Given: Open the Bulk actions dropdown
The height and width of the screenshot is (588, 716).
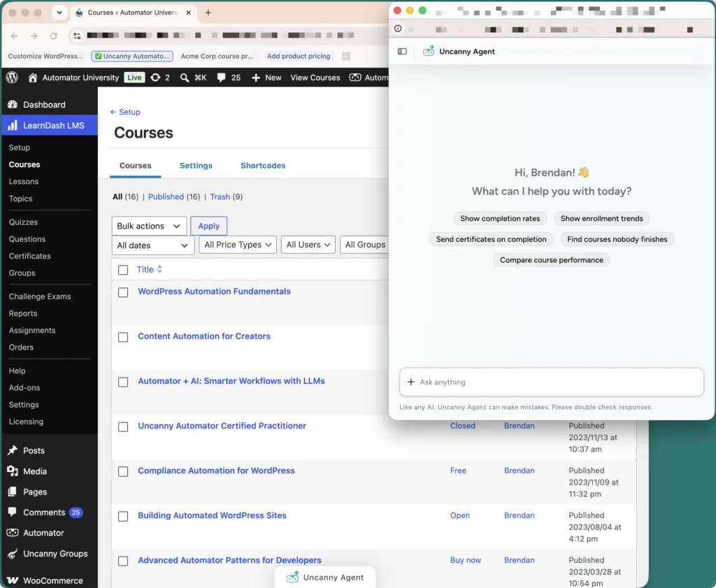Looking at the screenshot, I should [149, 226].
